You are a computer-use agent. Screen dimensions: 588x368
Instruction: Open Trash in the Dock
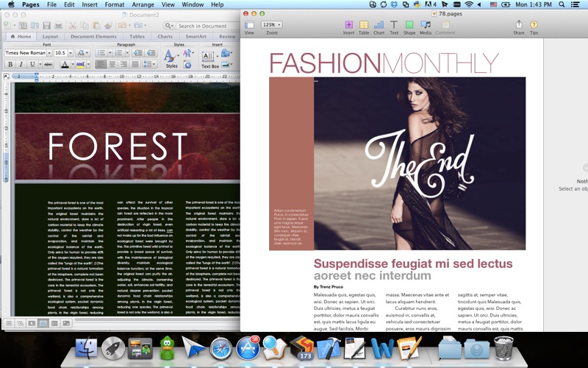tap(503, 348)
